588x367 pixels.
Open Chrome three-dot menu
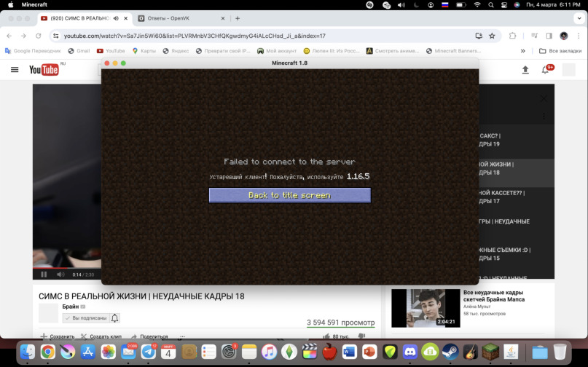coord(579,36)
